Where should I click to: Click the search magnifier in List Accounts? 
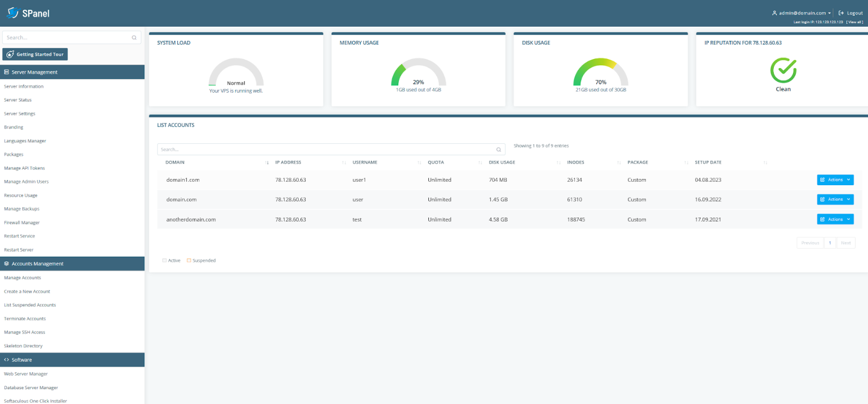(x=498, y=149)
